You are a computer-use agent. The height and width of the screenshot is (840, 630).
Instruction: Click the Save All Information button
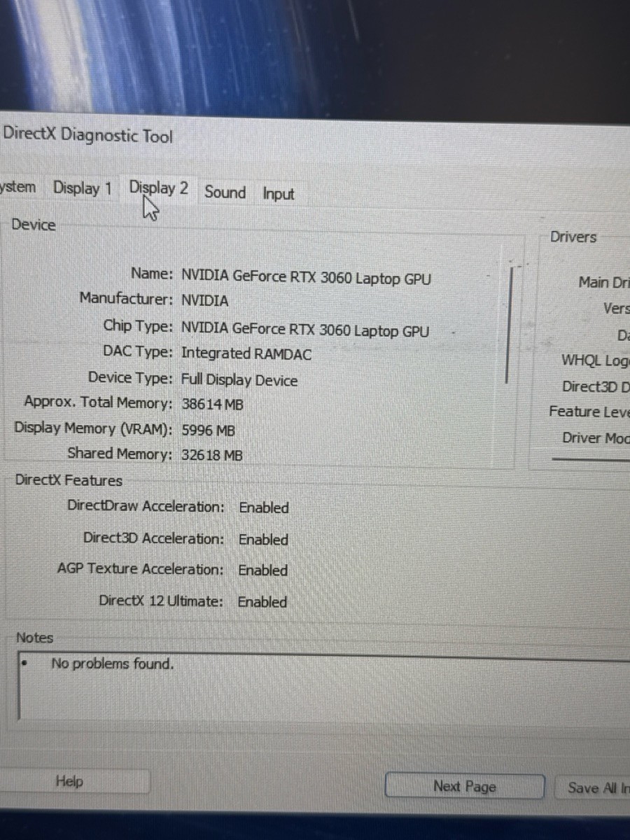point(594,787)
